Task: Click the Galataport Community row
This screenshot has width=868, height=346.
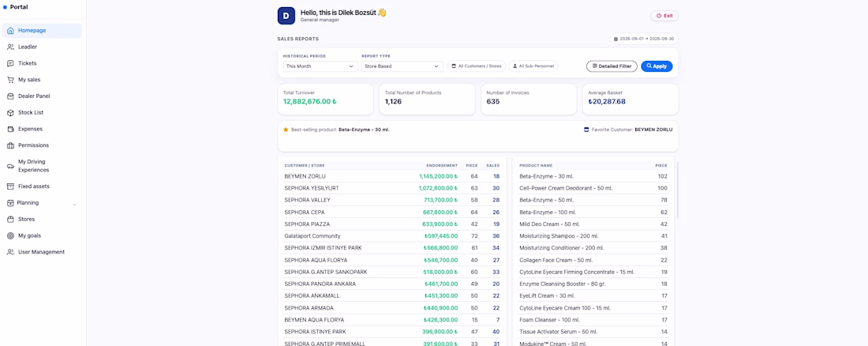Action: click(x=392, y=236)
